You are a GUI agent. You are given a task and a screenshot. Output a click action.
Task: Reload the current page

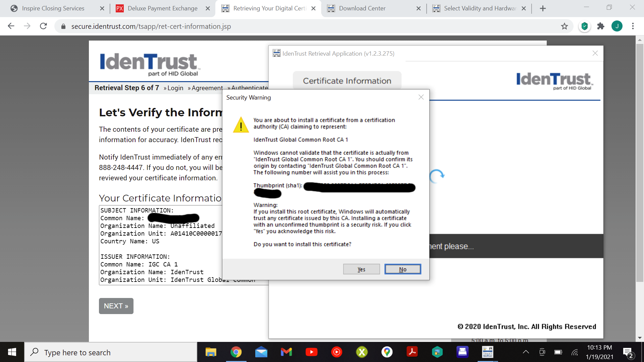point(43,26)
